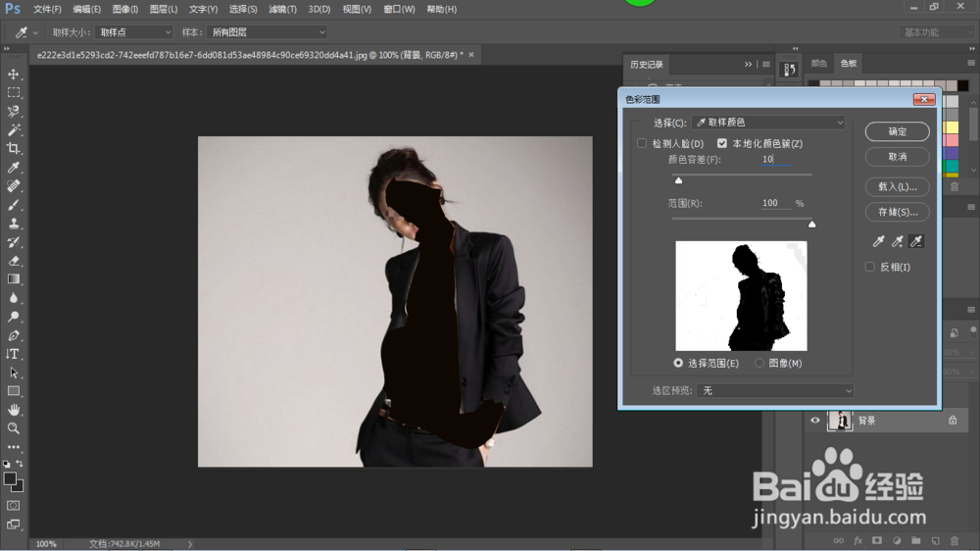The image size is (980, 551).
Task: Select the Eraser tool
Action: click(13, 261)
